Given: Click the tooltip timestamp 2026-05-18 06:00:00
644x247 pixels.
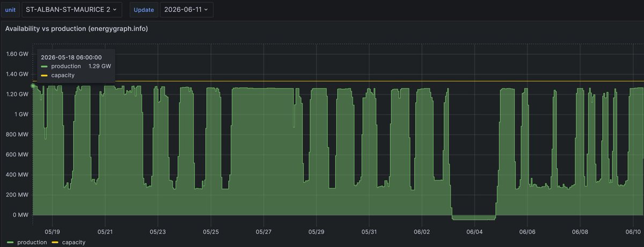Looking at the screenshot, I should pyautogui.click(x=71, y=57).
